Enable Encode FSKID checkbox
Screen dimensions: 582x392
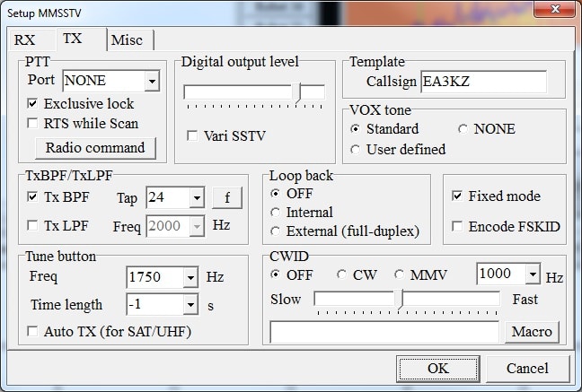point(457,226)
